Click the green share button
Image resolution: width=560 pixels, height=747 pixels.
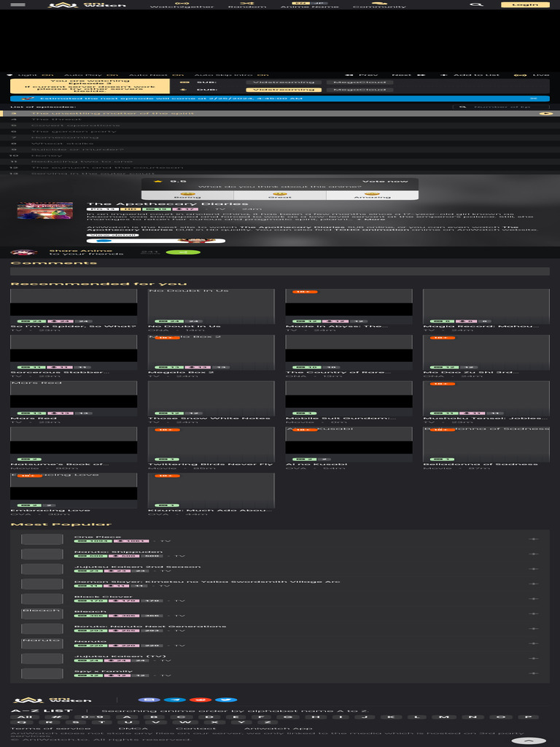pos(183,252)
